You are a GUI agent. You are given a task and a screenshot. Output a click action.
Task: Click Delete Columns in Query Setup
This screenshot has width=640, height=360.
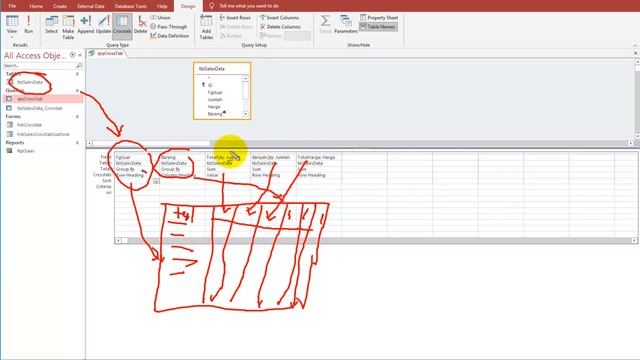point(280,27)
